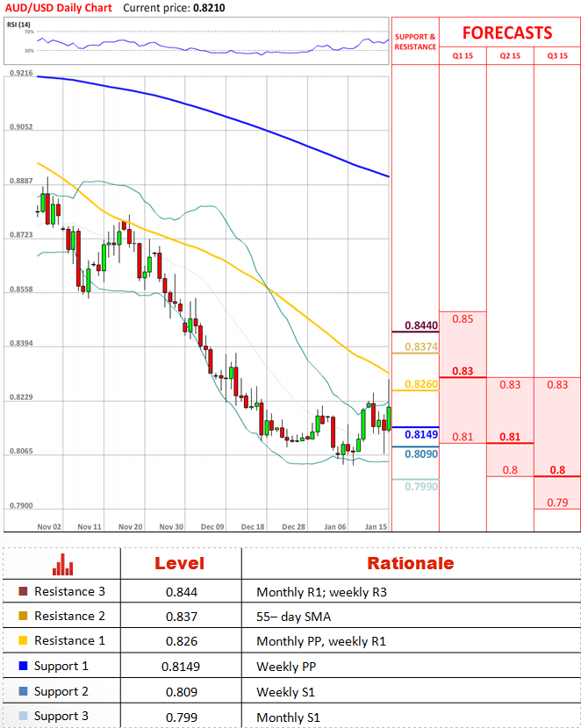
Task: Click the 0.837 level cell in table
Action: coord(182,617)
